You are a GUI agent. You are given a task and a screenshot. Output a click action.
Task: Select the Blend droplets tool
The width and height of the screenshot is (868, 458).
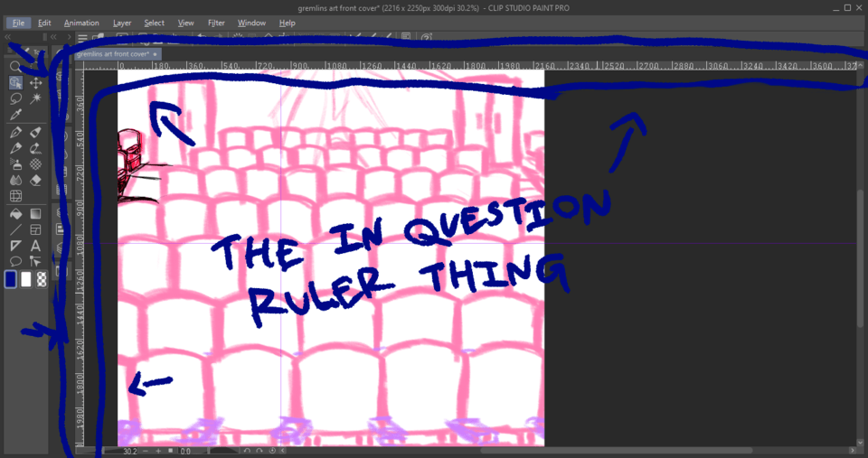tap(15, 181)
